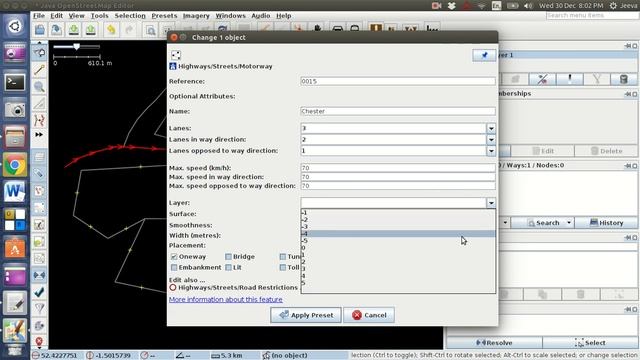Open the Windows menu
The height and width of the screenshot is (360, 640).
(x=230, y=16)
